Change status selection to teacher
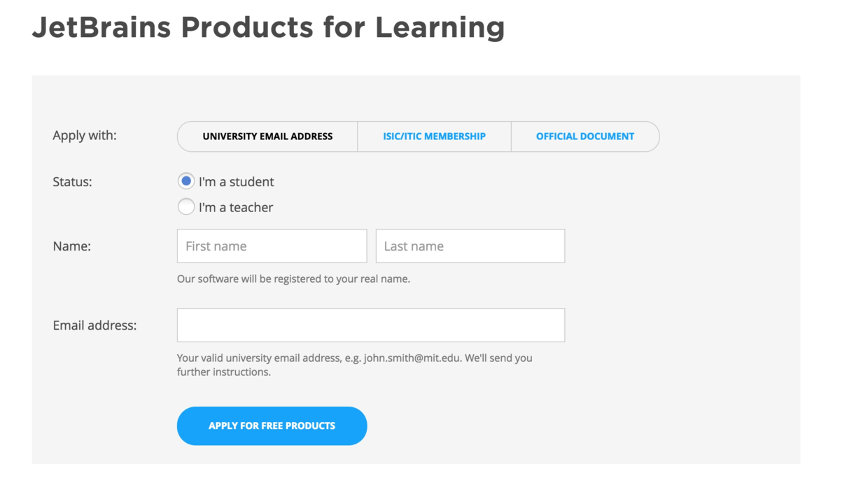 tap(186, 206)
